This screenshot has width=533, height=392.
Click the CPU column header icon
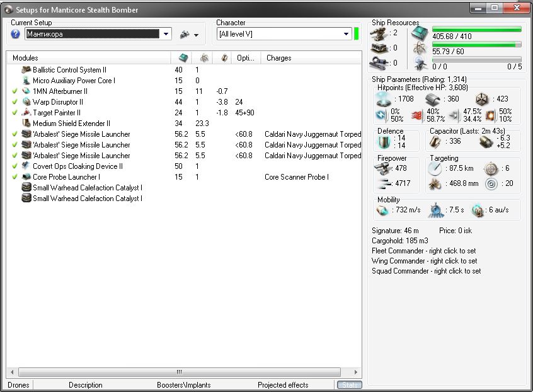[x=183, y=58]
